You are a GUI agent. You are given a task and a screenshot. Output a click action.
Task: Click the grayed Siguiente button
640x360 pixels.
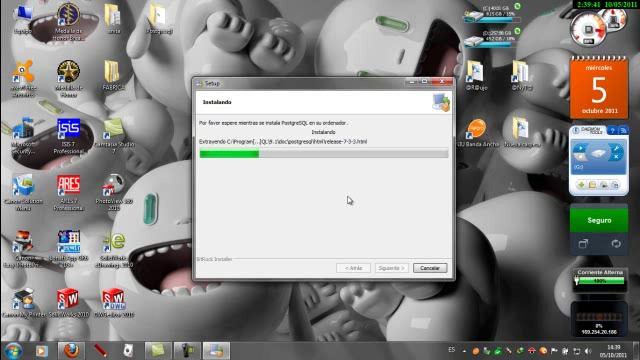coord(391,268)
